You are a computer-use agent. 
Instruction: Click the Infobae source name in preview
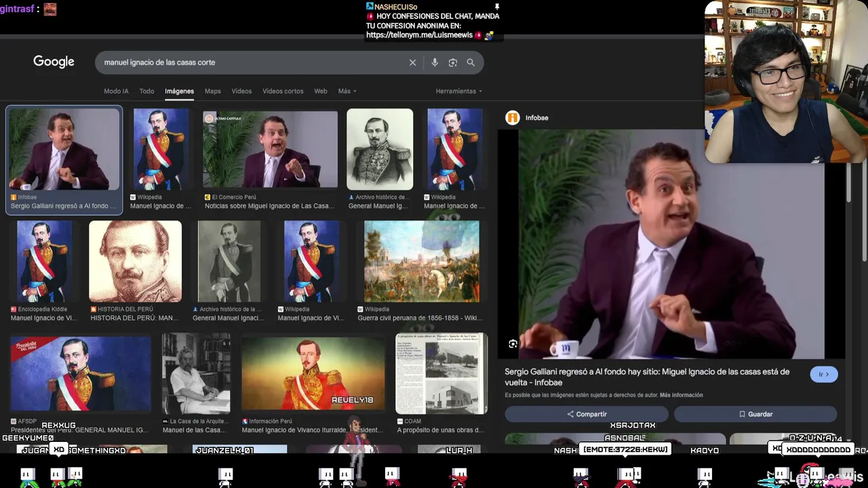pos(537,118)
